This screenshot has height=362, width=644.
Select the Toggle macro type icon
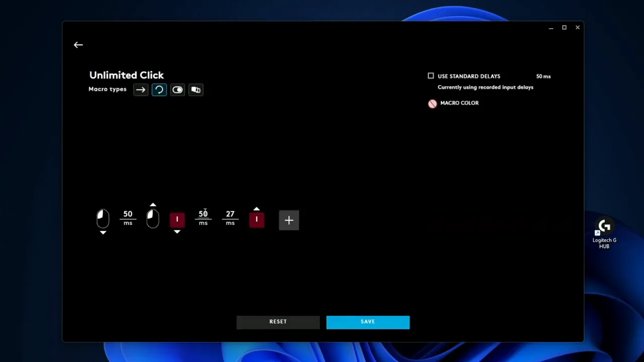click(178, 90)
